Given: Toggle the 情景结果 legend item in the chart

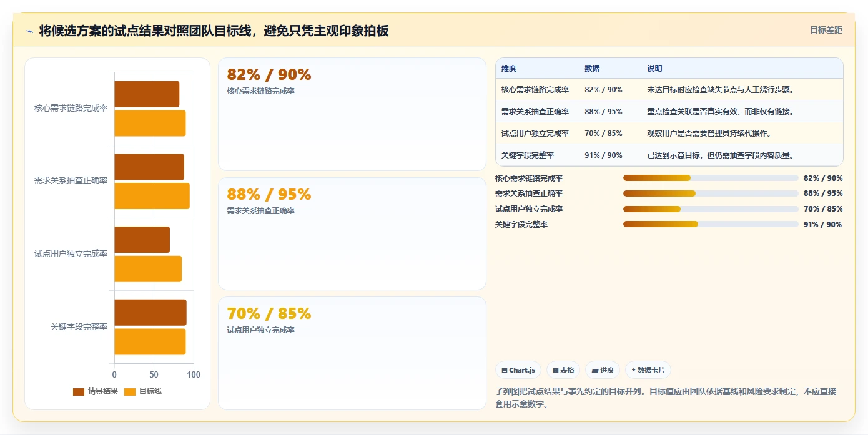Looking at the screenshot, I should coord(95,391).
